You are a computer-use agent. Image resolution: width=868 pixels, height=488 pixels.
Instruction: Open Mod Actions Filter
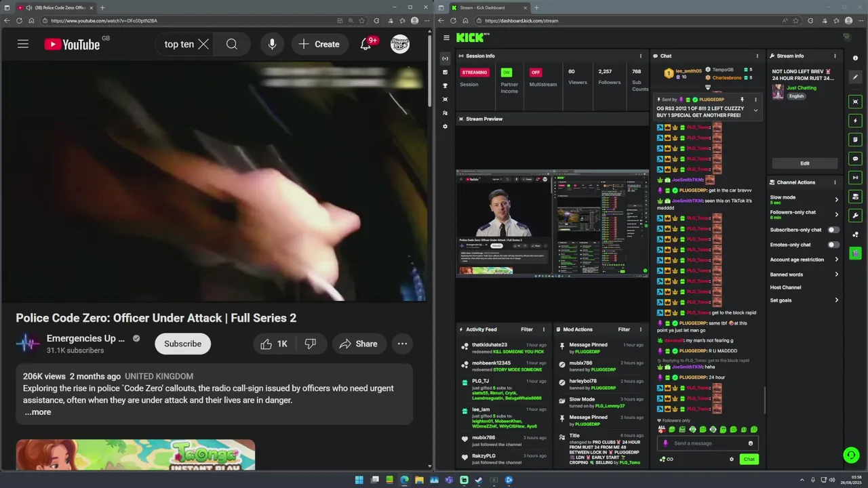pyautogui.click(x=624, y=329)
